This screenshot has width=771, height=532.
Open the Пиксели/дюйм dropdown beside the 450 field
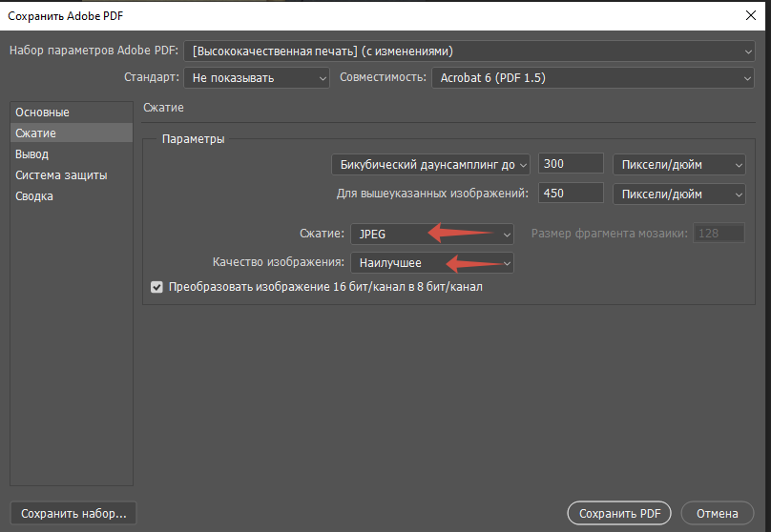click(x=679, y=194)
